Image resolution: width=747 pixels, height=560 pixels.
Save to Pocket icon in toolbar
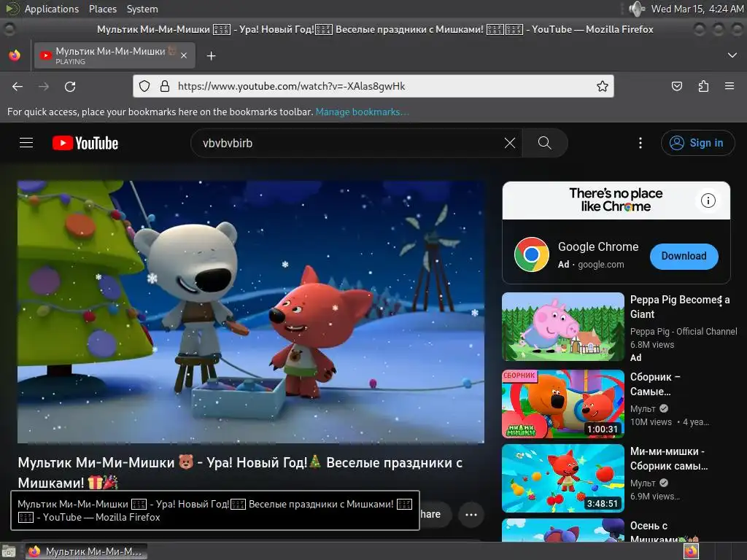(x=676, y=86)
